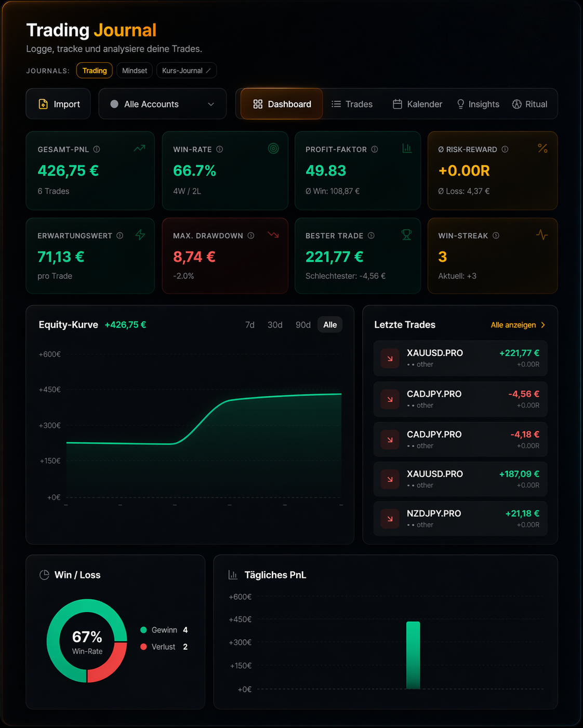Viewport: 583px width, 728px height.
Task: Click the Import button
Action: pos(58,104)
